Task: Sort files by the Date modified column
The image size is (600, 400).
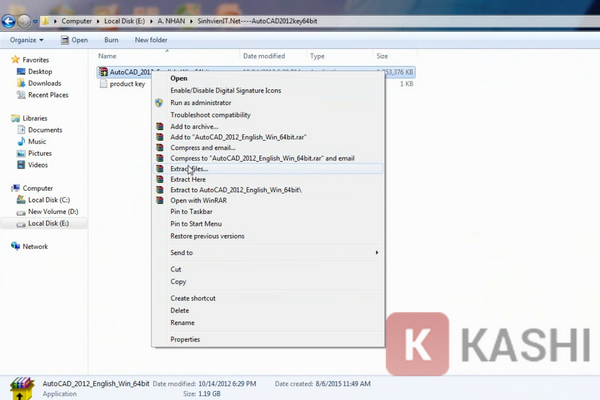Action: pyautogui.click(x=264, y=56)
